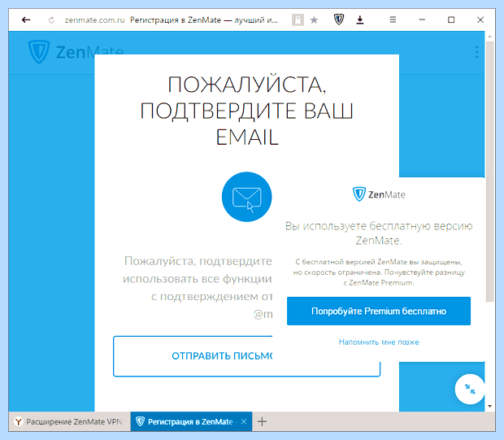Collapse the popup with round arrows button

pos(470,389)
